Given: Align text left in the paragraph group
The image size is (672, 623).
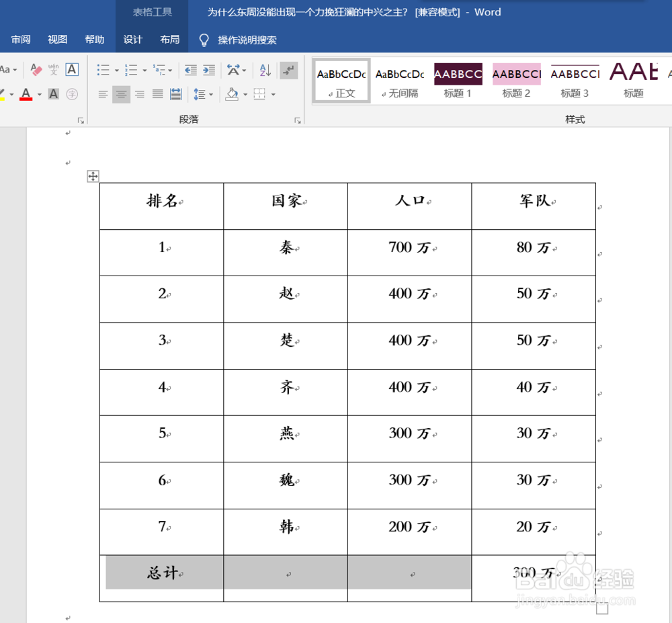Looking at the screenshot, I should point(103,94).
